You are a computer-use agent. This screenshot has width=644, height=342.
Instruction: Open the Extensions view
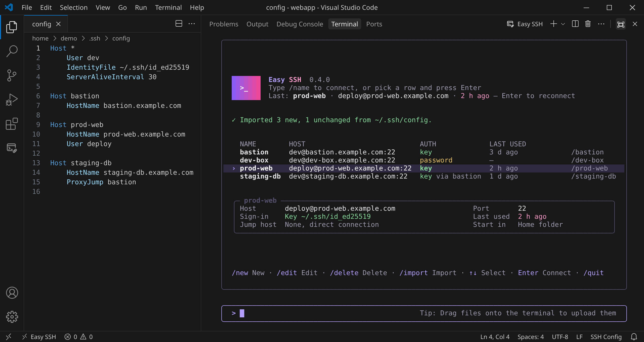pyautogui.click(x=12, y=123)
